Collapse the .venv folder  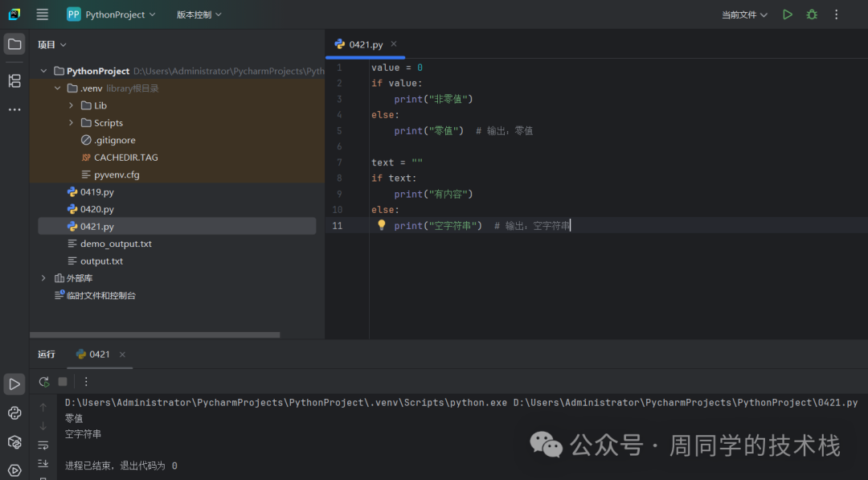(57, 88)
